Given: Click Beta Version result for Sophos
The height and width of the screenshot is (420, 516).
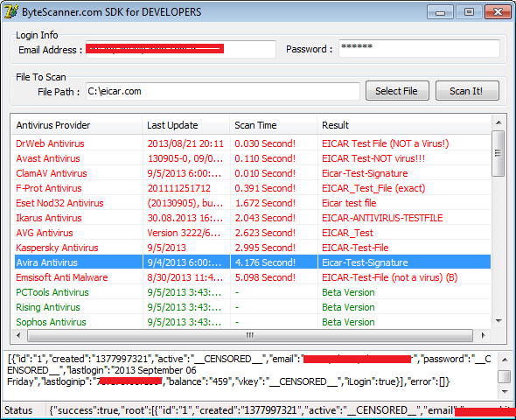Looking at the screenshot, I should [x=348, y=322].
